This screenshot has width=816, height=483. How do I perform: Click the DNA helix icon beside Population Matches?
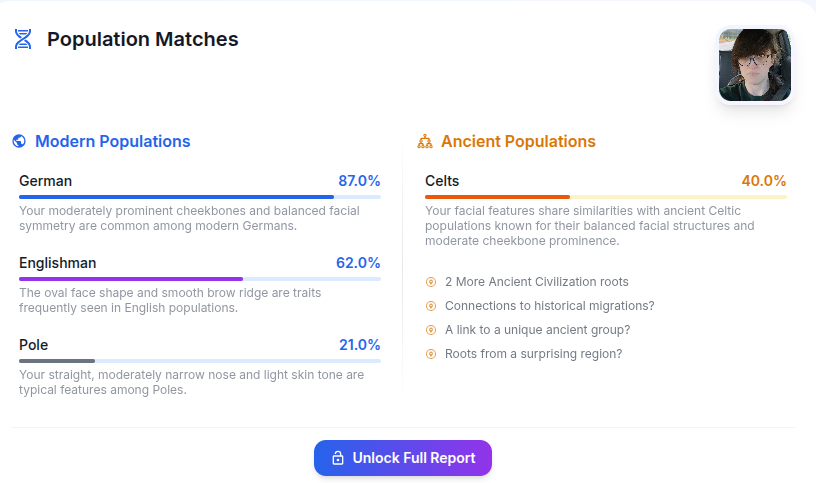(x=23, y=40)
